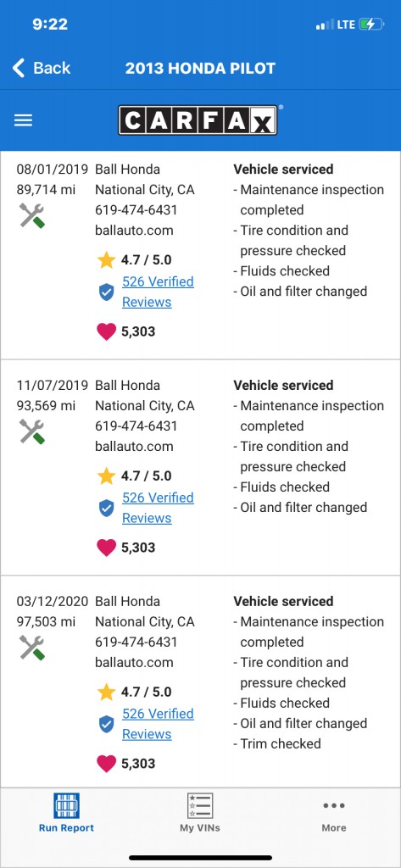Switch to the My VINs tab

[x=200, y=813]
